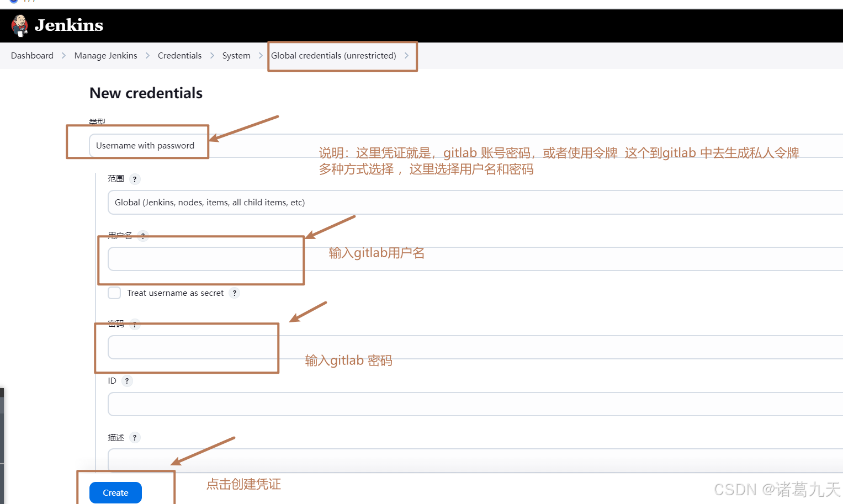Screen dimensions: 843x504
Task: Open the Username with password type dropdown
Action: [x=145, y=145]
